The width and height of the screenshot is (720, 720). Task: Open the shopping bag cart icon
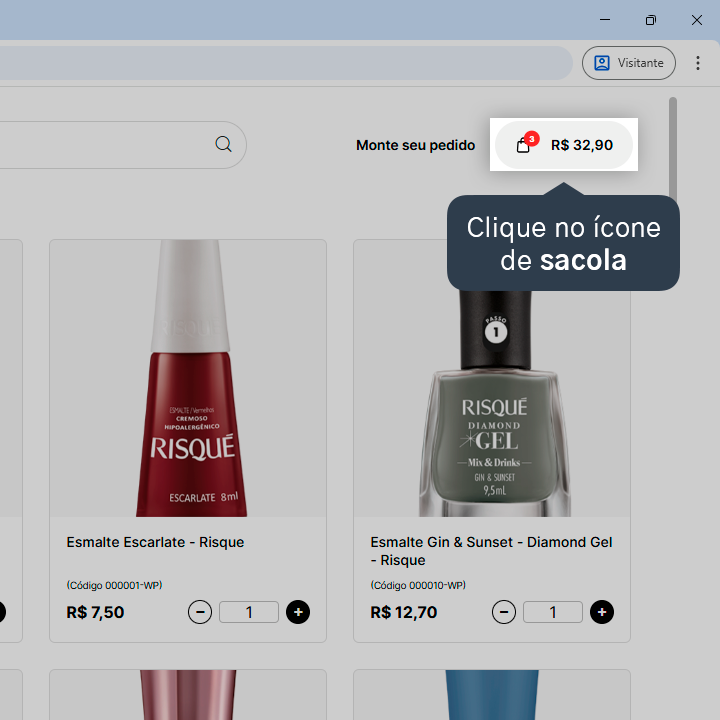pos(523,145)
